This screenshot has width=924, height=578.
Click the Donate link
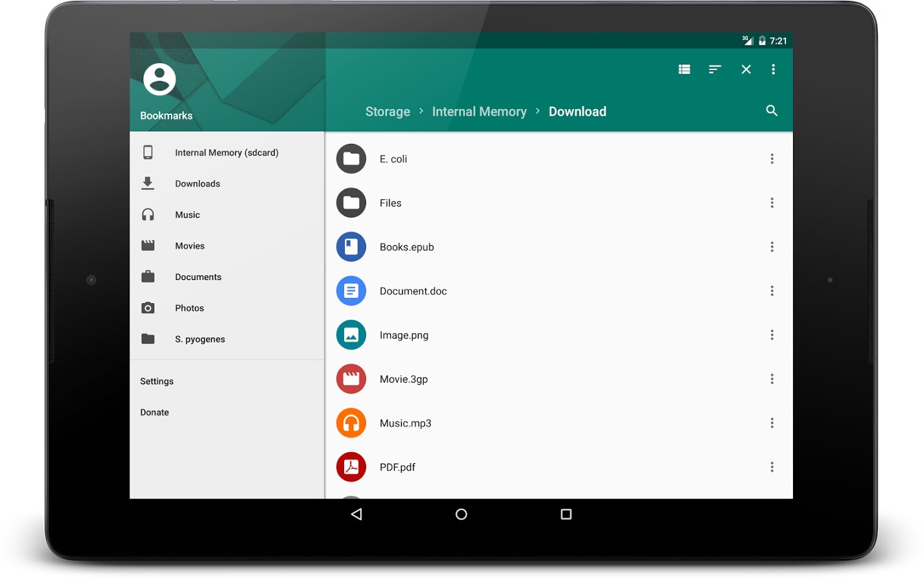pyautogui.click(x=155, y=412)
